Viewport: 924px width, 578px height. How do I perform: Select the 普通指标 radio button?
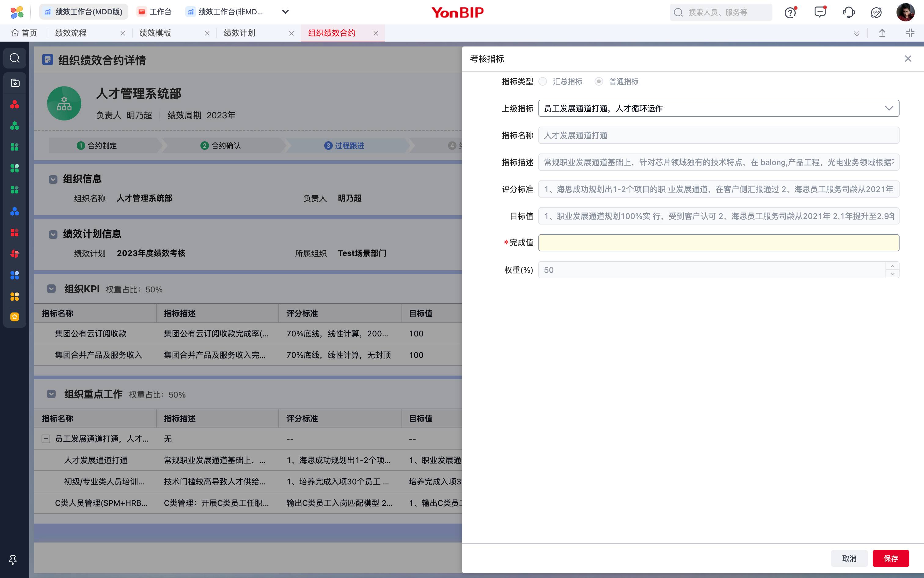(x=599, y=81)
